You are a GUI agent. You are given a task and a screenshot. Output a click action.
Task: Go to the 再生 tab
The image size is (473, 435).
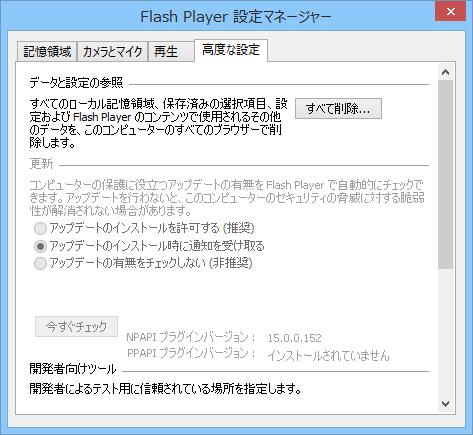[171, 52]
